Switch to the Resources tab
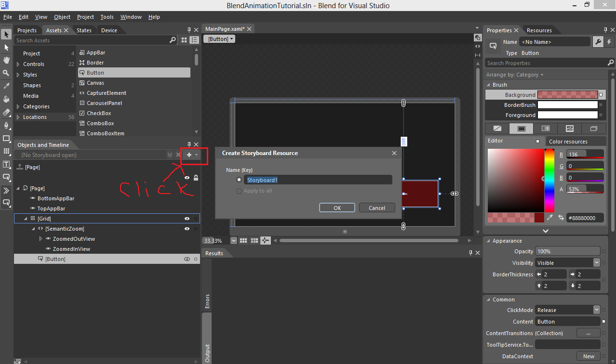616x364 pixels. click(539, 30)
